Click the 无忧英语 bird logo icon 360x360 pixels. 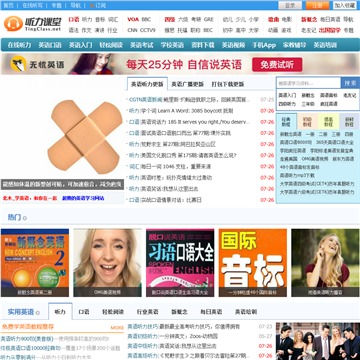[19, 64]
